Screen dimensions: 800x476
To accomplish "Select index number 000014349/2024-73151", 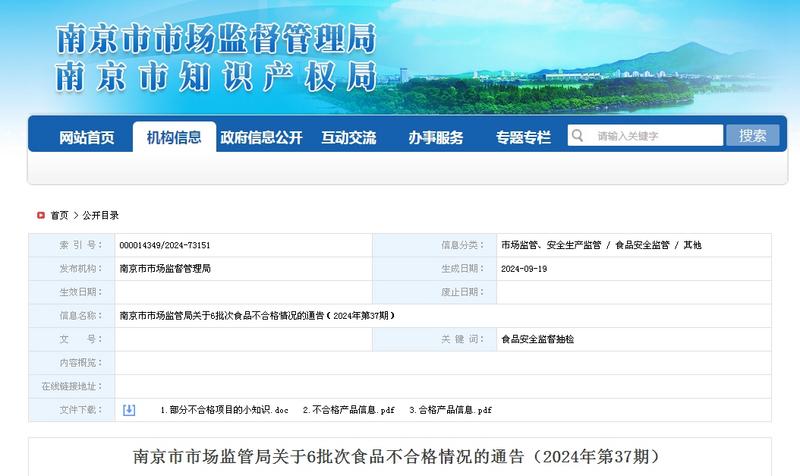I will point(165,245).
